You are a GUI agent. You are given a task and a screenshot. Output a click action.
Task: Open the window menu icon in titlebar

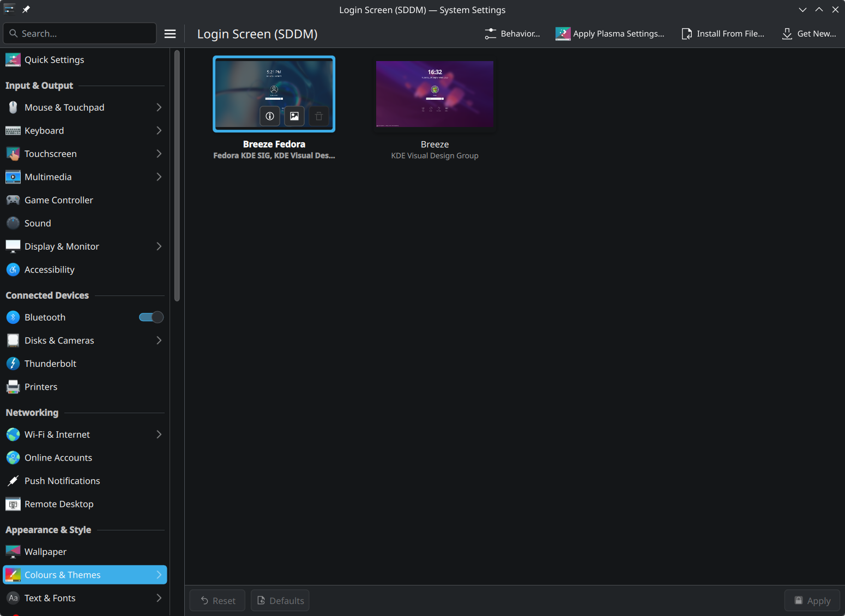click(9, 9)
